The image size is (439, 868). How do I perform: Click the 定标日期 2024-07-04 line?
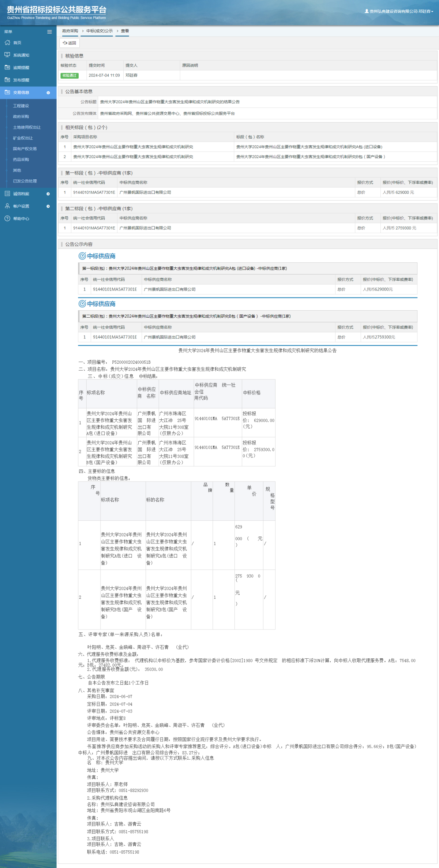tap(110, 704)
